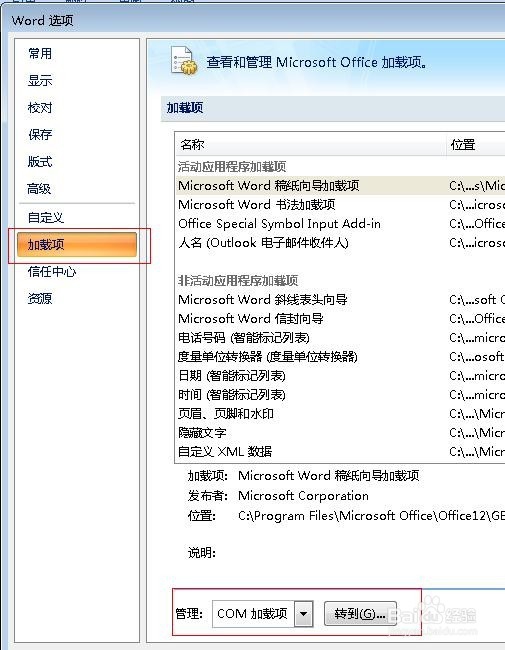Select 自定义 XML 数据 row
505x650 pixels.
tap(340, 451)
